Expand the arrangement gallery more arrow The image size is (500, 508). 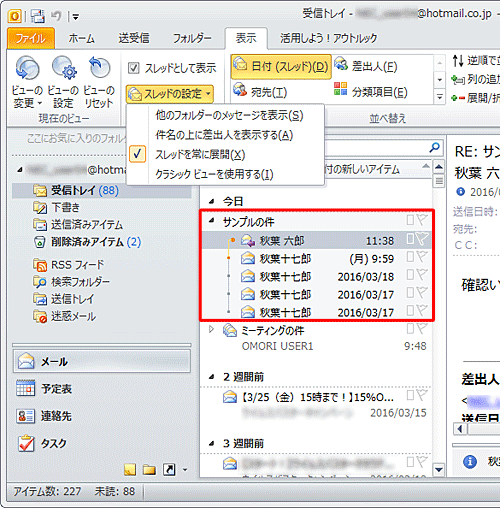(x=440, y=97)
